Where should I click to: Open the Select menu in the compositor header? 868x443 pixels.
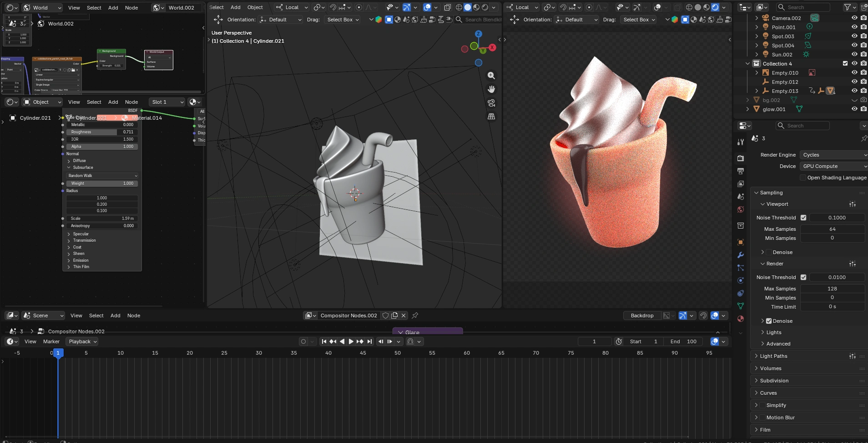(x=96, y=316)
